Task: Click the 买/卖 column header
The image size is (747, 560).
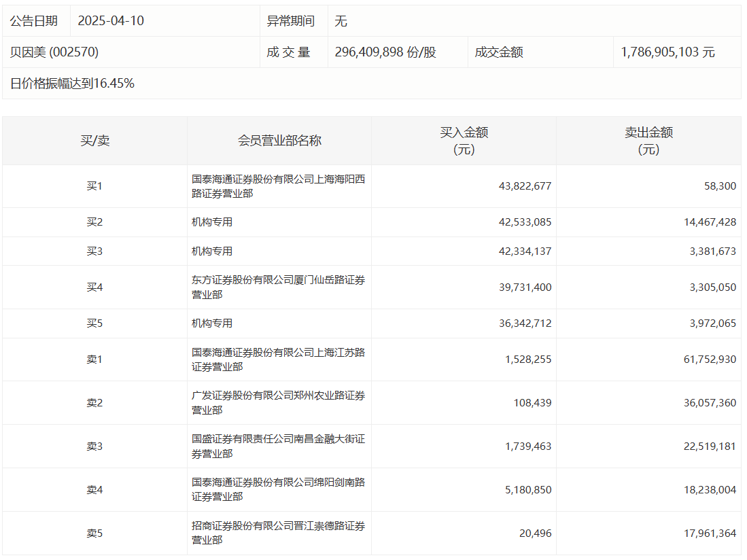Action: pos(94,141)
